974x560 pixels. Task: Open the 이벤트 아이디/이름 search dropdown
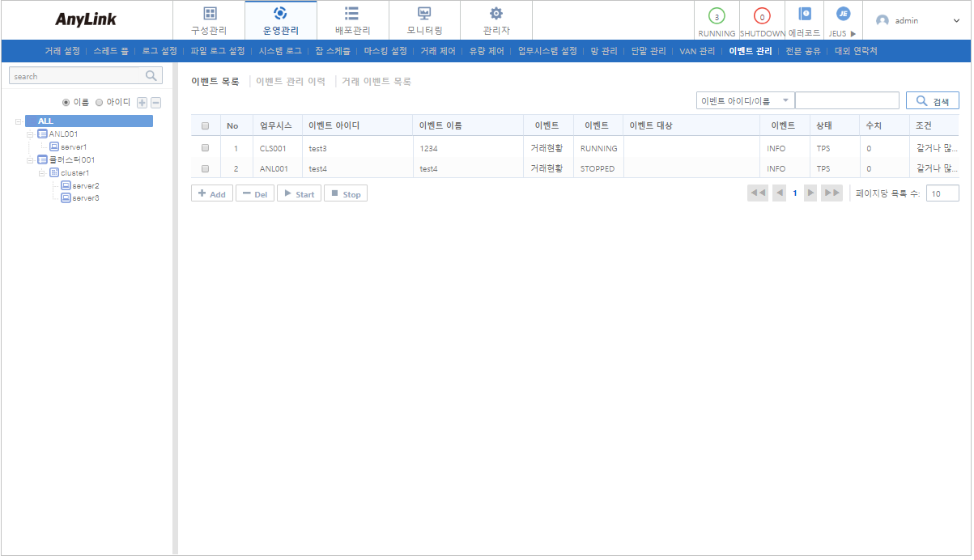click(745, 100)
